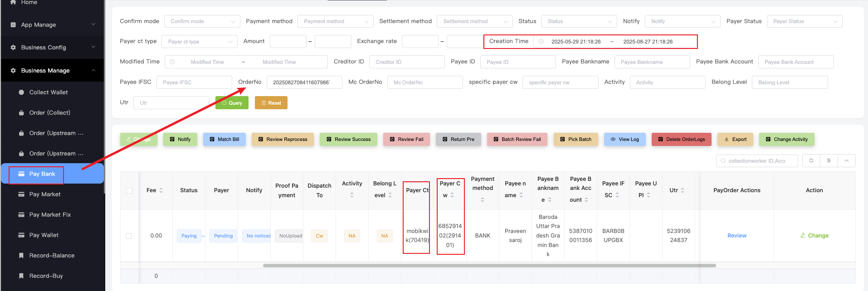This screenshot has height=291, width=868.
Task: Open the column settings icon
Action: click(829, 161)
